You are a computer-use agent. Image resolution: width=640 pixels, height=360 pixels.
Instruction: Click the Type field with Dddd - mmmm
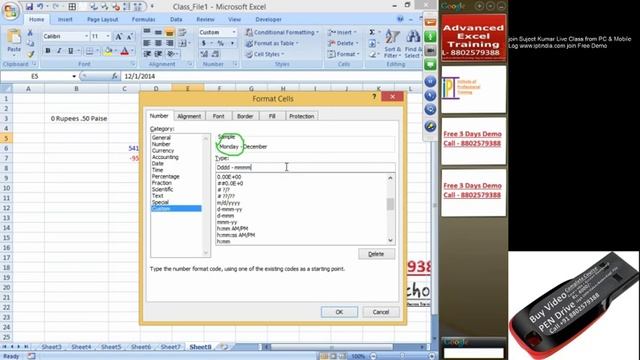305,167
